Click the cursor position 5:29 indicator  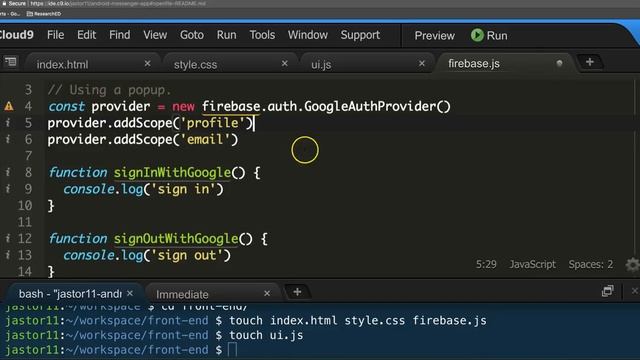pyautogui.click(x=486, y=264)
